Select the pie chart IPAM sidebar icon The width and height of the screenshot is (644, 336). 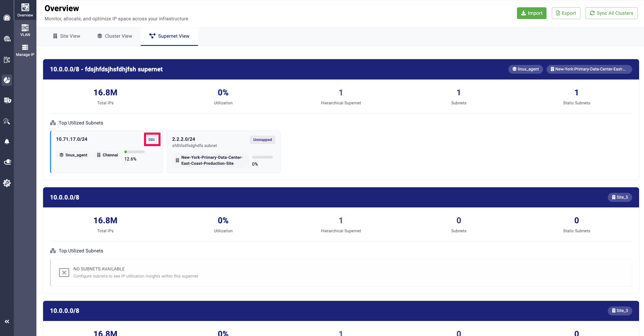[7, 80]
